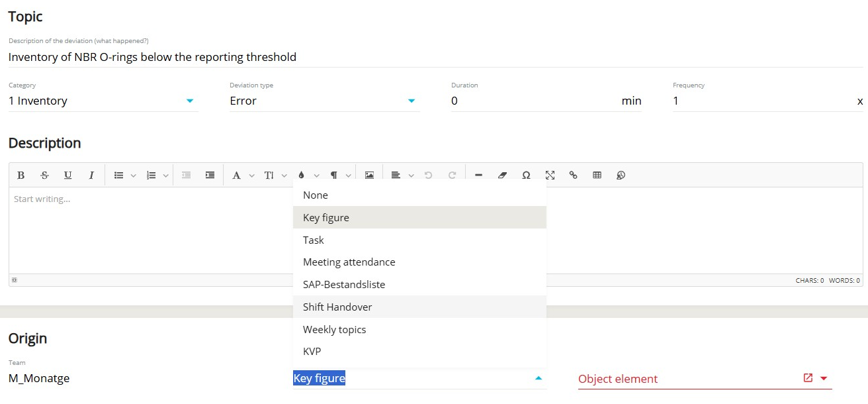868x404 pixels.
Task: Toggle italic formatting
Action: (91, 176)
